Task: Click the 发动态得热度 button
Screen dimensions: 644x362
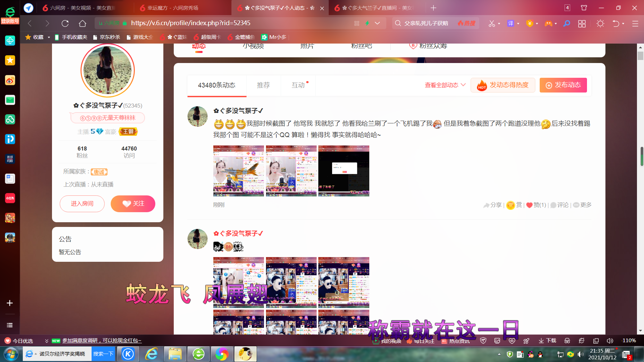Action: point(503,85)
